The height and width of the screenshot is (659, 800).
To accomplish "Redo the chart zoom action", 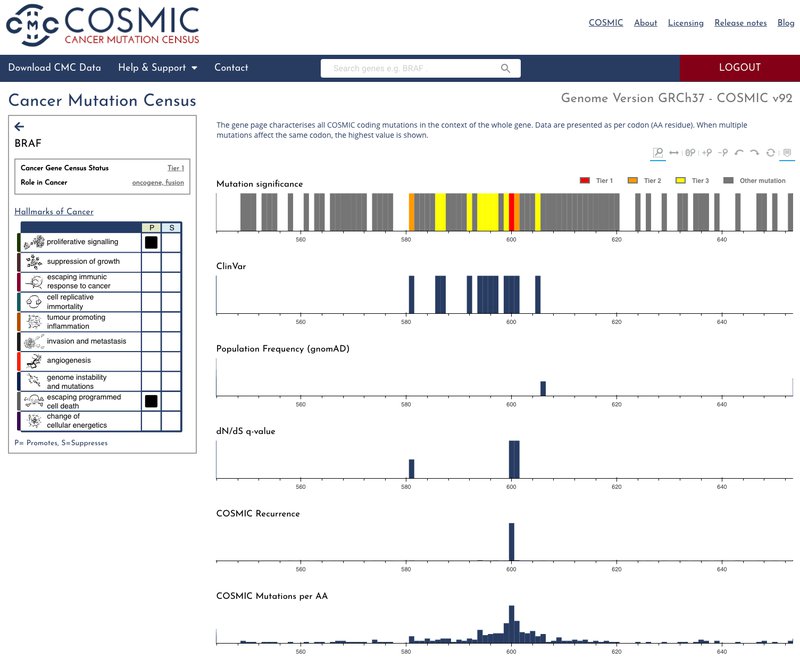I will (754, 153).
